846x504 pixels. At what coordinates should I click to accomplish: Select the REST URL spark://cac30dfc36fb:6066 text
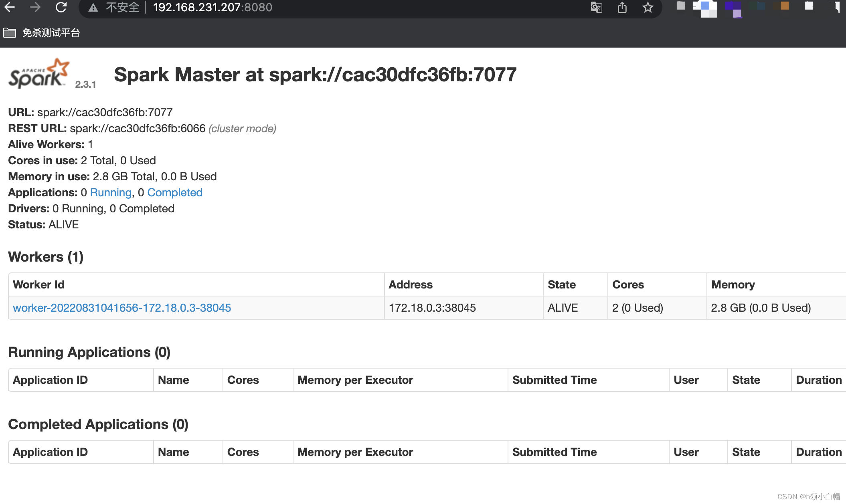coord(138,128)
